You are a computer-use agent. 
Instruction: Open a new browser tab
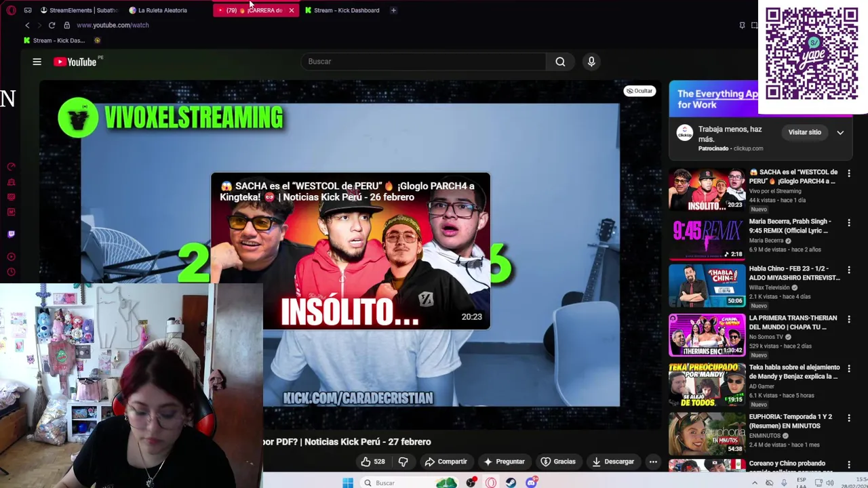point(393,10)
